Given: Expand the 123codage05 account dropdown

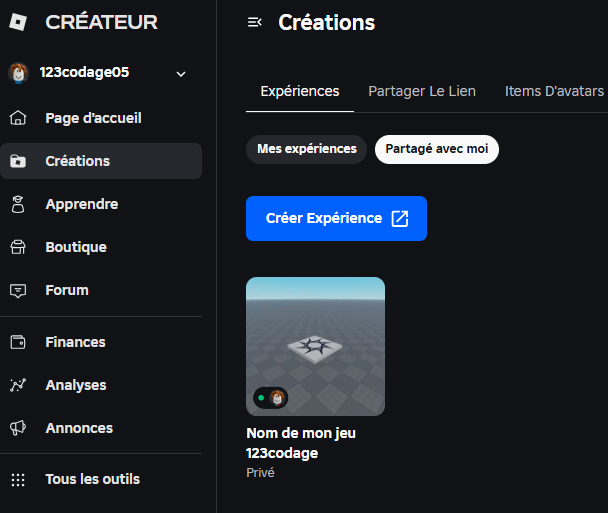Looking at the screenshot, I should pos(181,73).
